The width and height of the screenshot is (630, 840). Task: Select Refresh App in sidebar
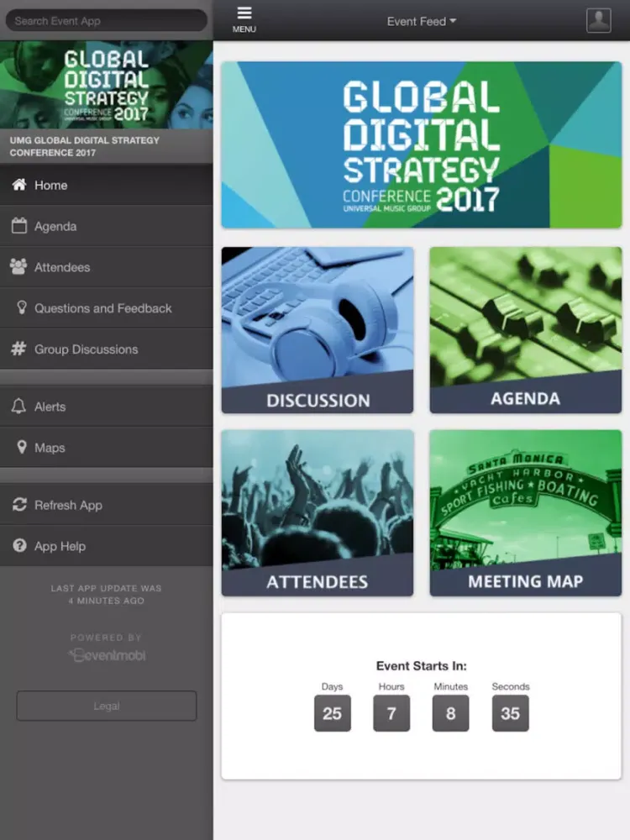tap(107, 505)
